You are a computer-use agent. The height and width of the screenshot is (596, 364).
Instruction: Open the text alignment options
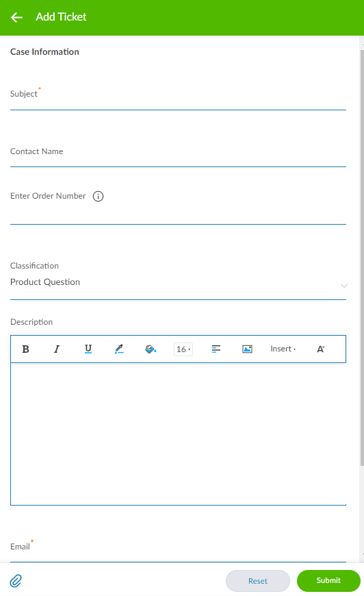click(216, 349)
